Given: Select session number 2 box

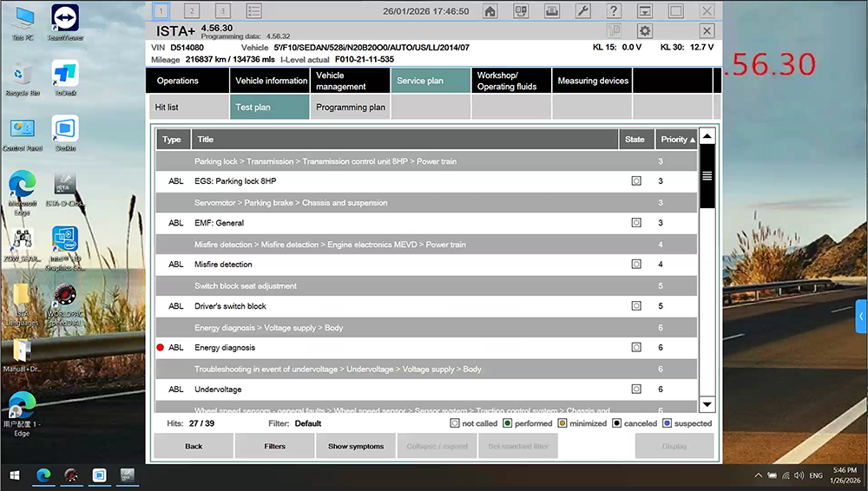Looking at the screenshot, I should [192, 11].
